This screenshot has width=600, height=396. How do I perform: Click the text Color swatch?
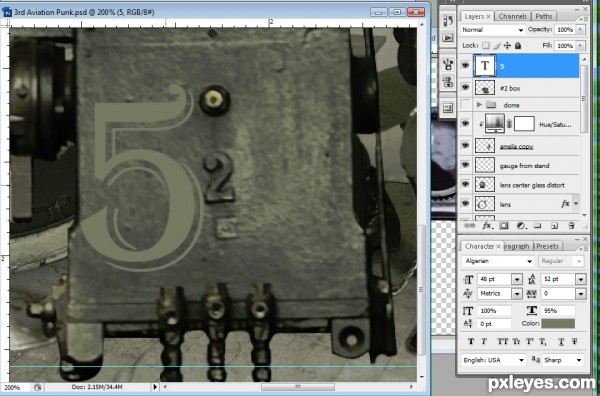[x=558, y=324]
